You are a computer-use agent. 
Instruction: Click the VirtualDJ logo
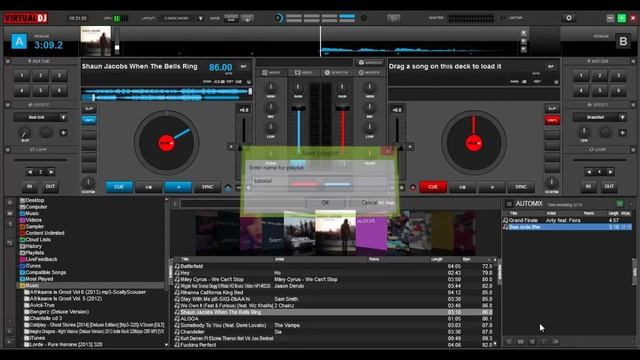(26, 18)
